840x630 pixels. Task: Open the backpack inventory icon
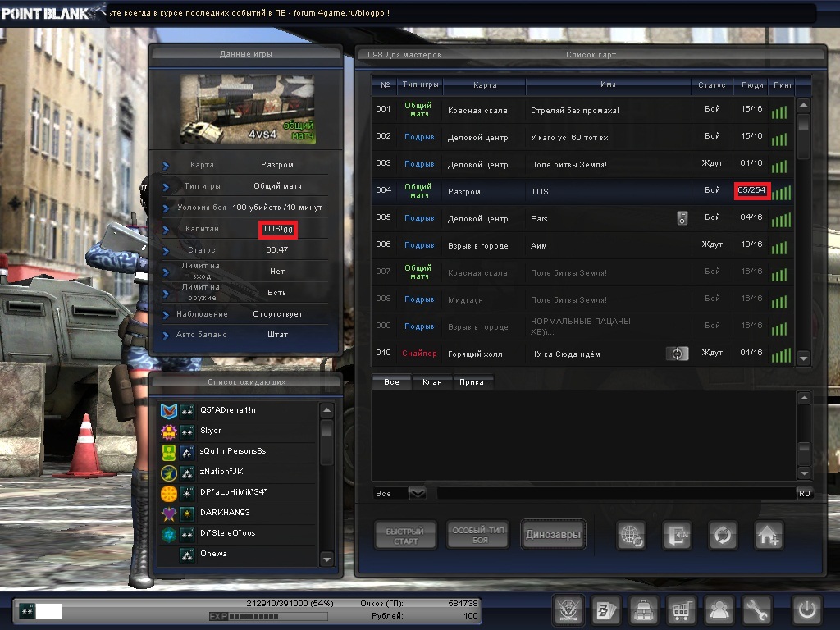(643, 610)
